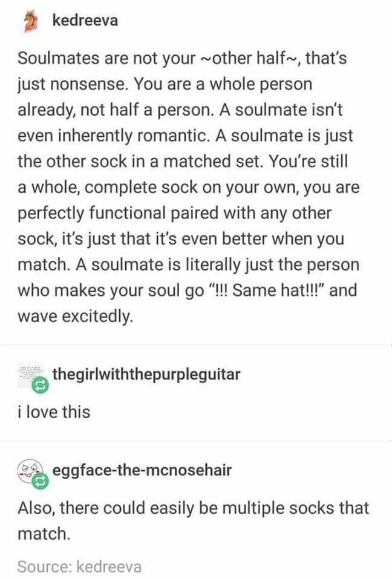Click the "multiple socks that match" comment

point(193,520)
